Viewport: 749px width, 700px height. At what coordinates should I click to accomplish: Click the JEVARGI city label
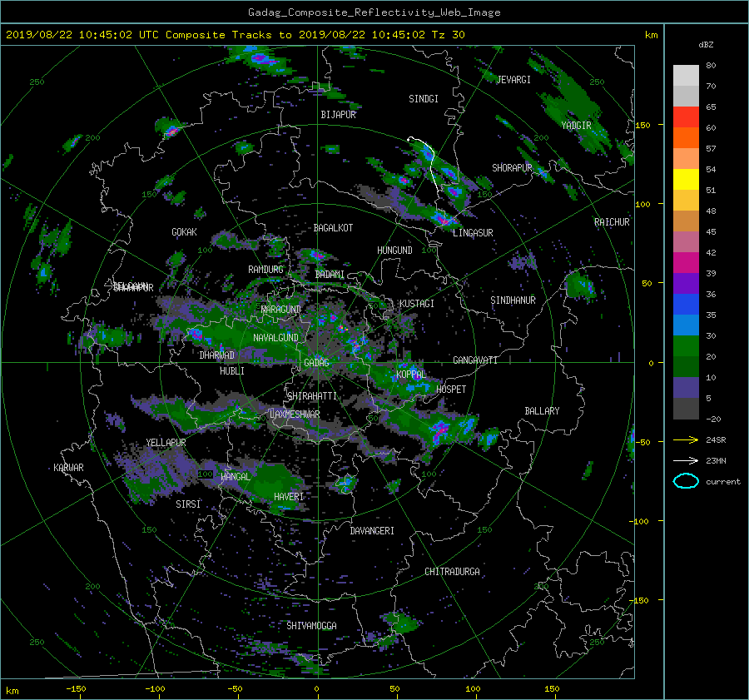[513, 80]
